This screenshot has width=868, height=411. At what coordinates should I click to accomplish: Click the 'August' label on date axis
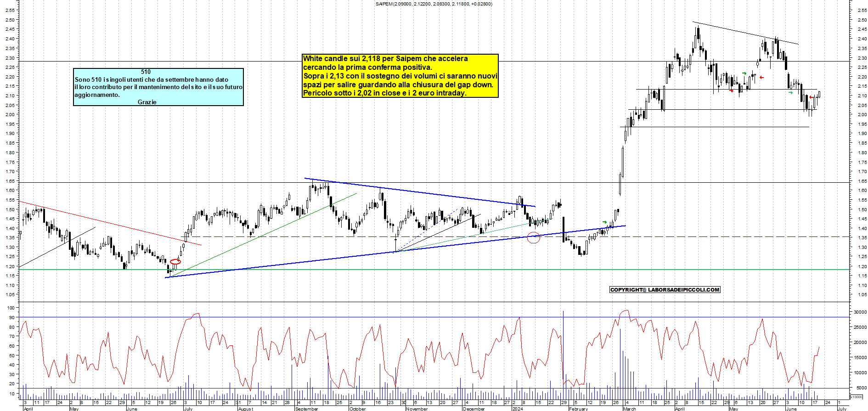tap(246, 409)
